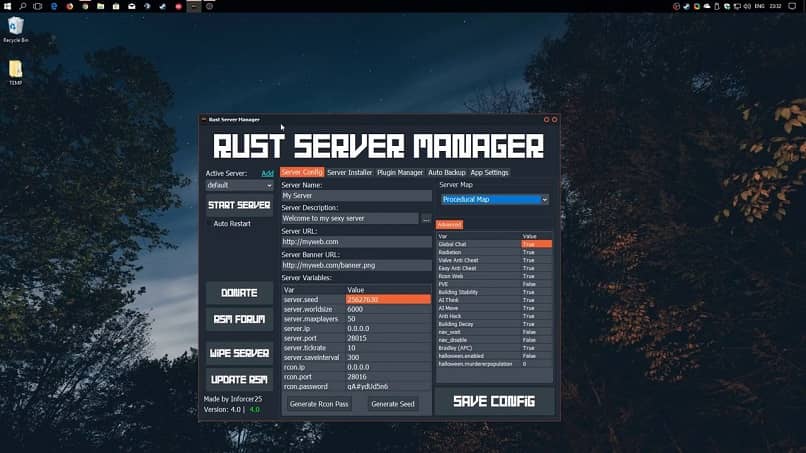Click the Server Banner URL field
This screenshot has width=806, height=453.
click(x=356, y=265)
